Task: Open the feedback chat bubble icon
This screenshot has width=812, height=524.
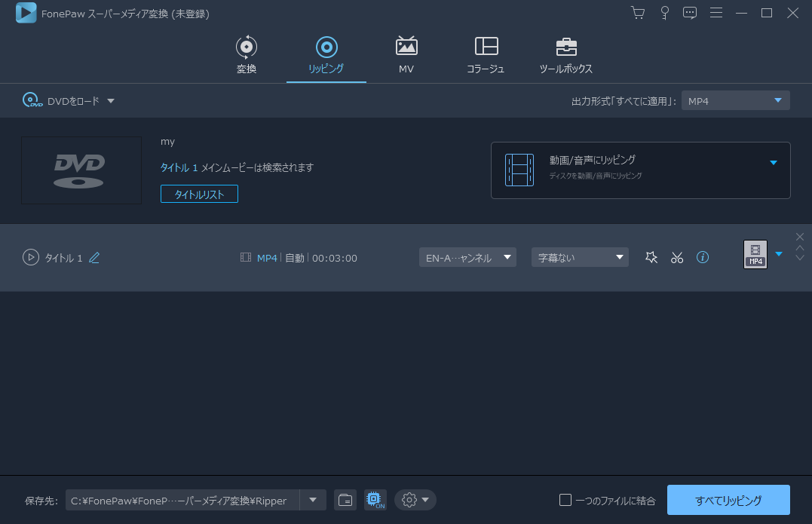Action: (689, 13)
